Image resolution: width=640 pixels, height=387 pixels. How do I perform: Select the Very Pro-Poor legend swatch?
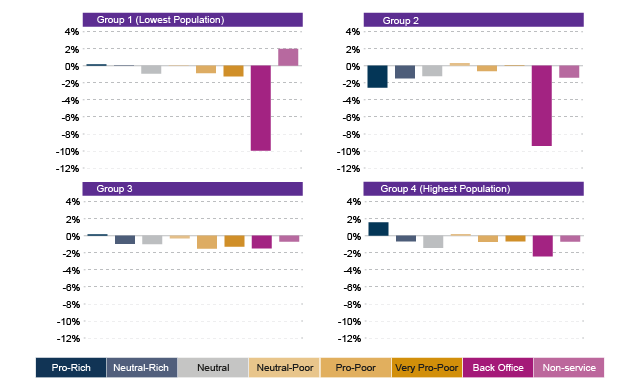[427, 367]
